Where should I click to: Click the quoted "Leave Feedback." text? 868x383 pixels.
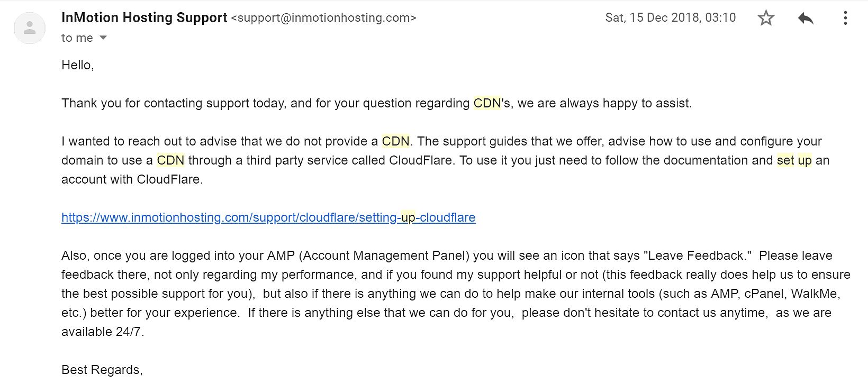(698, 256)
